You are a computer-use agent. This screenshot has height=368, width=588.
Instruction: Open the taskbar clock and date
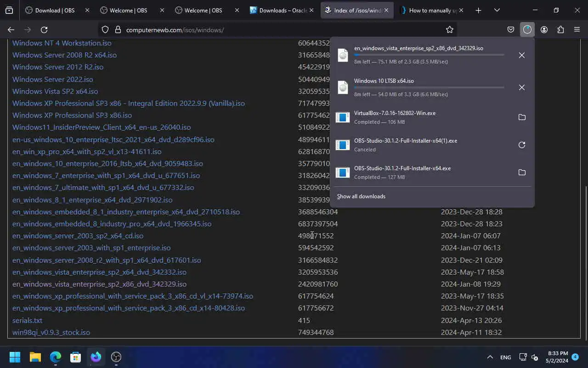(x=557, y=357)
